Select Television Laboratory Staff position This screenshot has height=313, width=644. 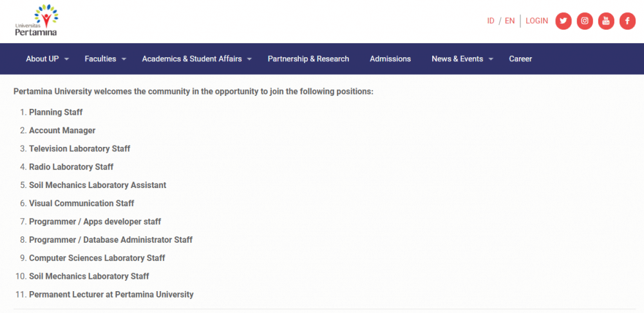point(80,149)
